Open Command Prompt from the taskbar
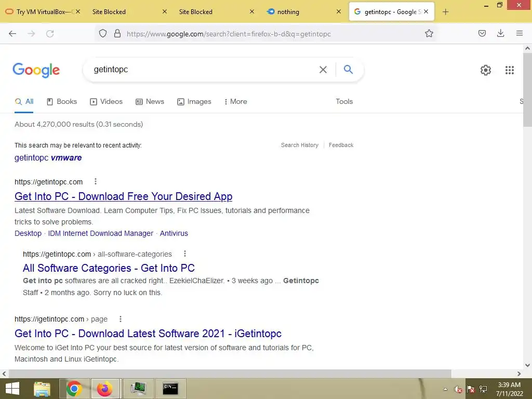The height and width of the screenshot is (399, 532). [x=170, y=389]
